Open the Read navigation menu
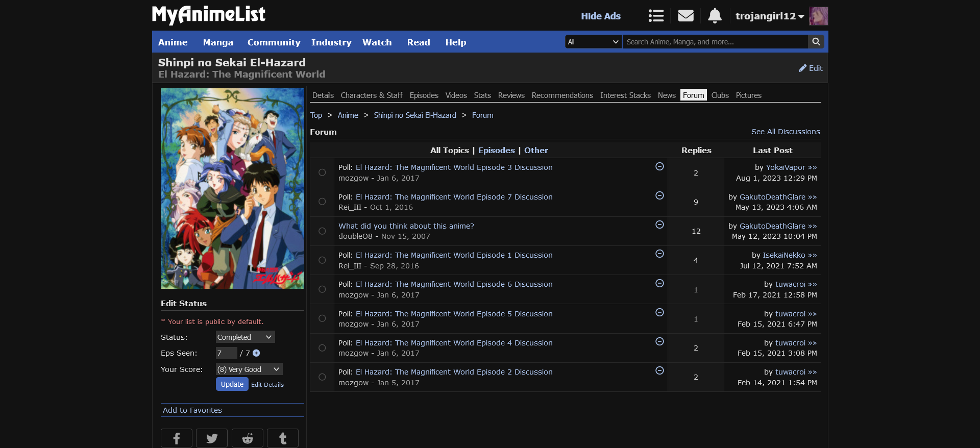Screen dimensions: 980x448 (419, 42)
